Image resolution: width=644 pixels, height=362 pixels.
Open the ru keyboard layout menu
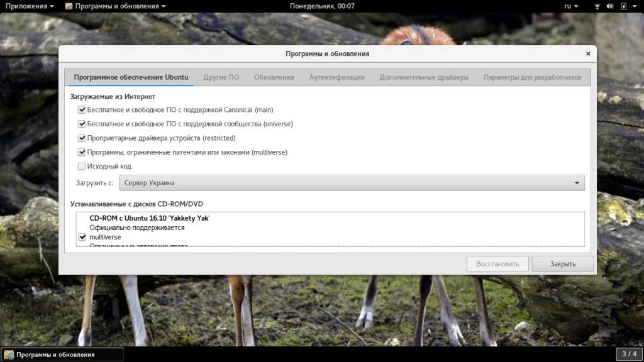click(571, 6)
